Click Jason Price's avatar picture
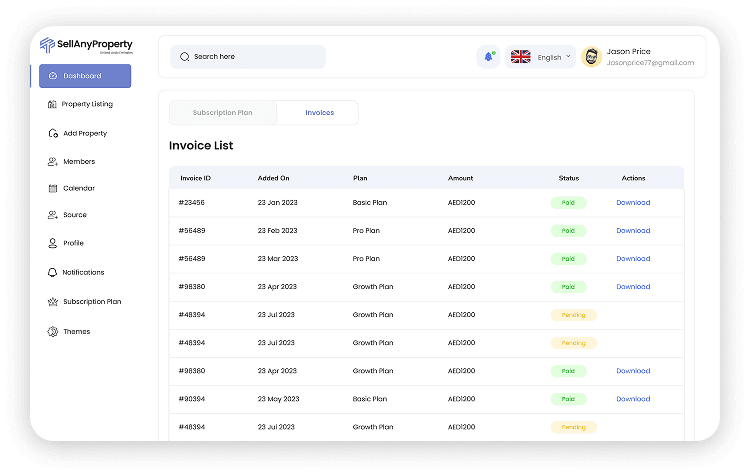Screen dimensions: 750x475 [591, 57]
